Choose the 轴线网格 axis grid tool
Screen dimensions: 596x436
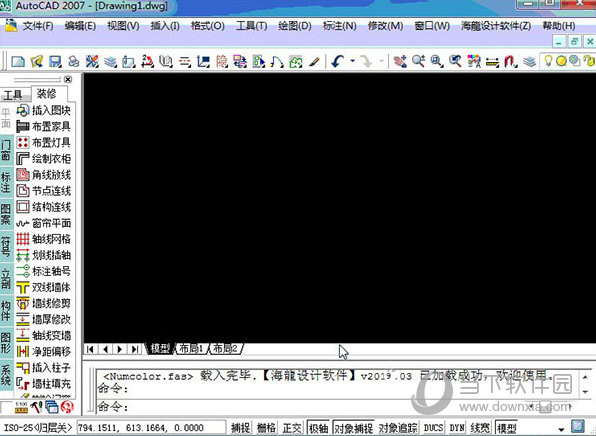pyautogui.click(x=44, y=239)
